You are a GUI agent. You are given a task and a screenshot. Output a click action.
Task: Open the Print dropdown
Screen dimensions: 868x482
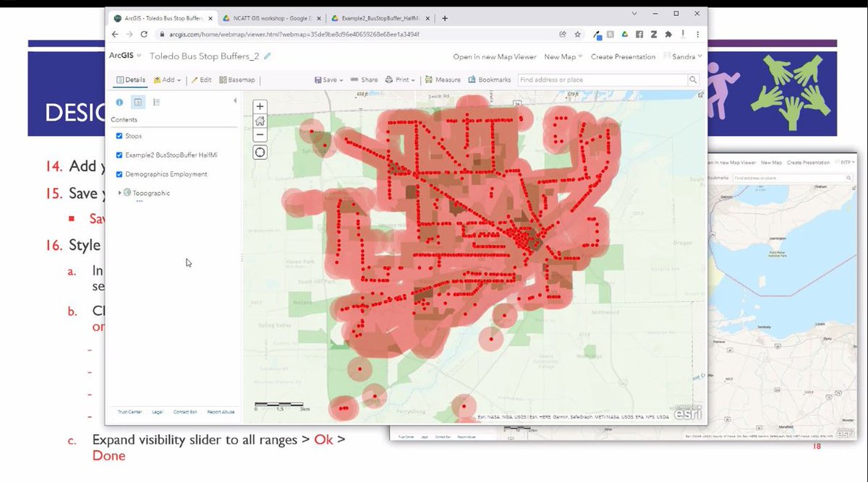(400, 80)
